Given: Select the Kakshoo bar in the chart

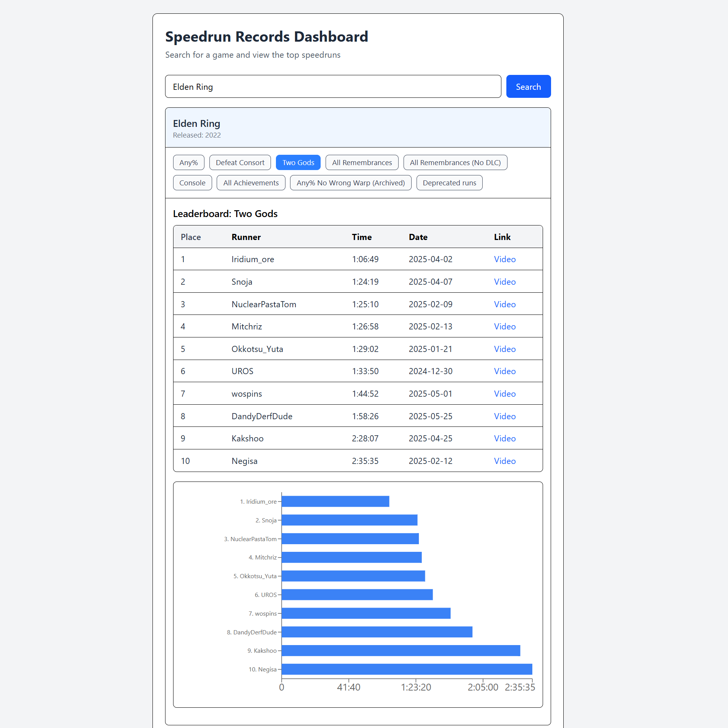Looking at the screenshot, I should pyautogui.click(x=401, y=650).
